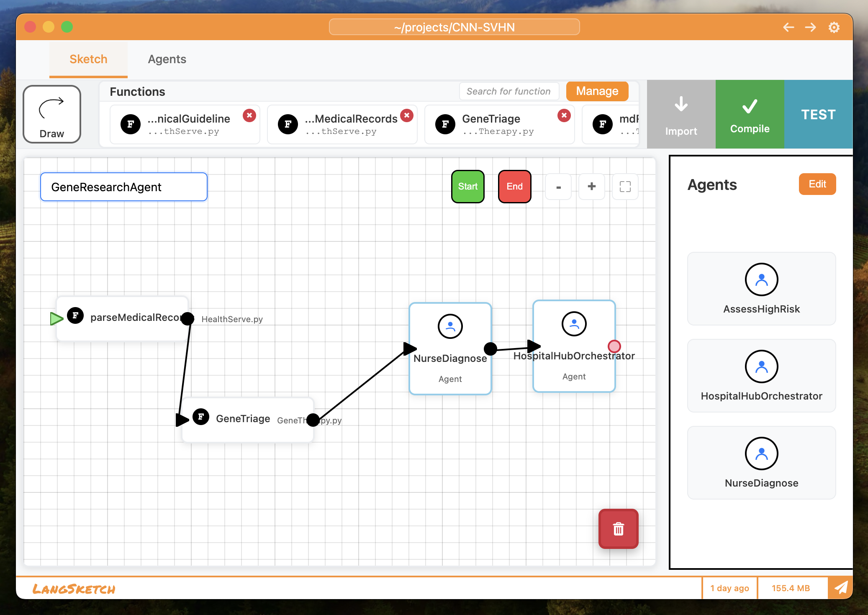The width and height of the screenshot is (868, 615).
Task: Select the Sketch tab
Action: (88, 59)
